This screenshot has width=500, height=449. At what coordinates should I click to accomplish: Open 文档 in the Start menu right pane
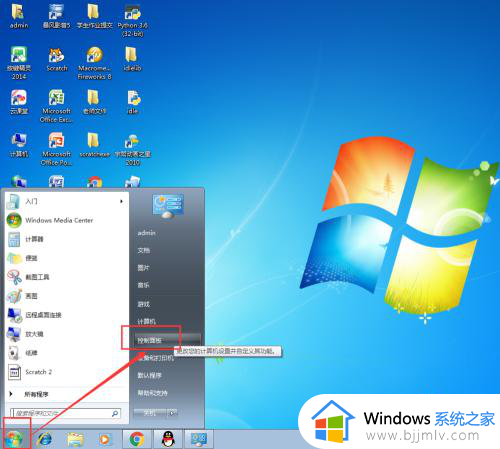pos(144,250)
